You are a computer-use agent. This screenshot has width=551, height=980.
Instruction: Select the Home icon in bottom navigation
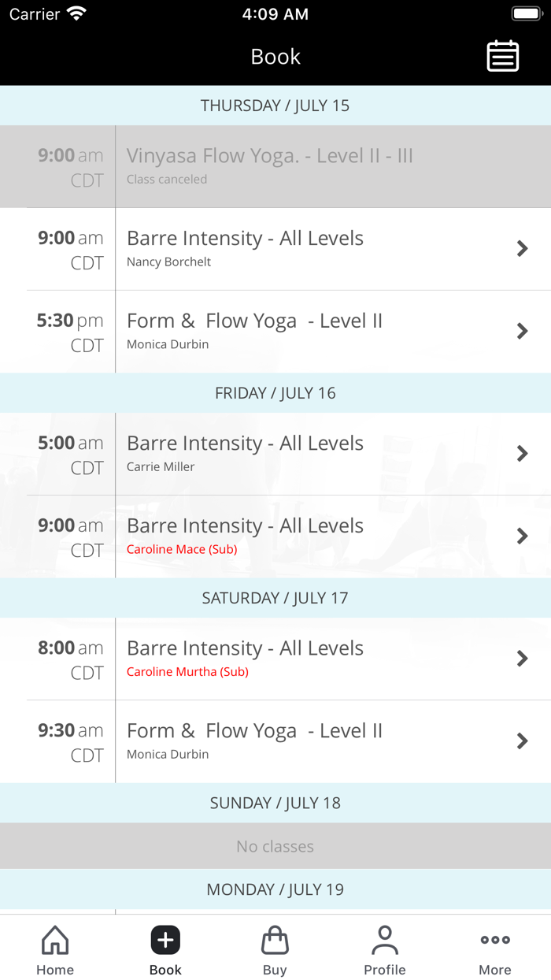[54, 940]
